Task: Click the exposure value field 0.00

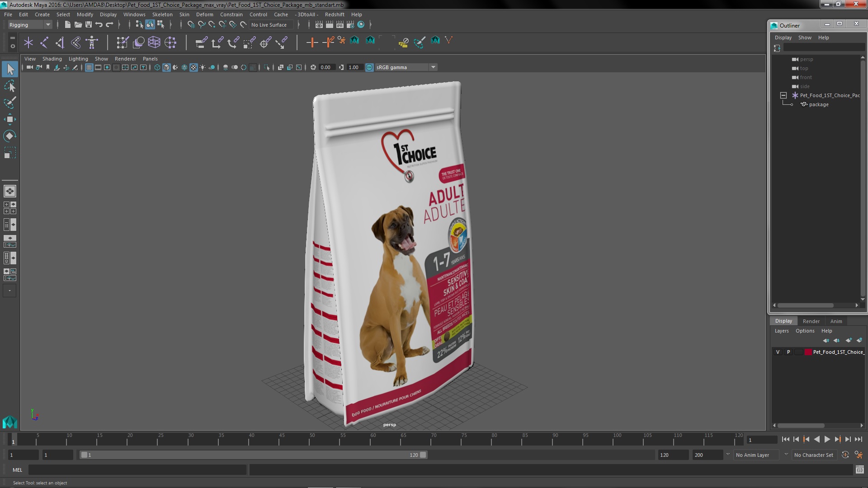Action: point(326,67)
